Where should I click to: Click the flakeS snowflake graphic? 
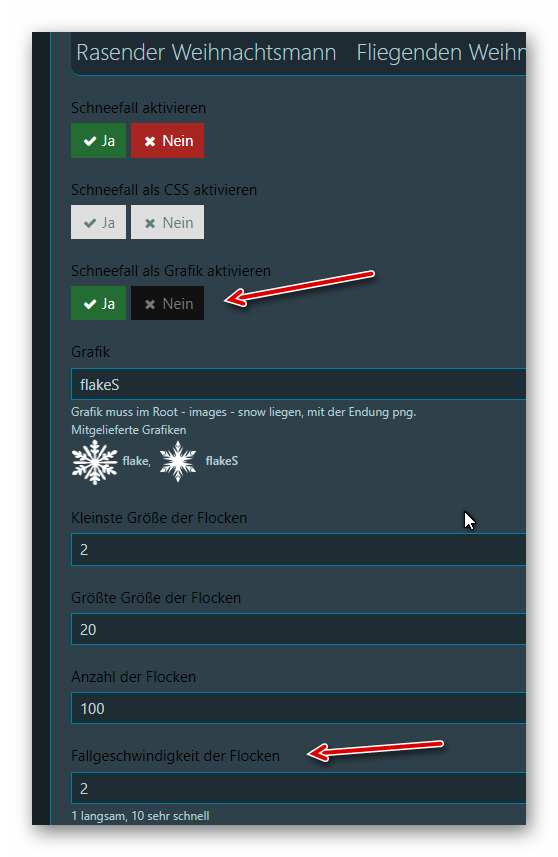pyautogui.click(x=178, y=461)
